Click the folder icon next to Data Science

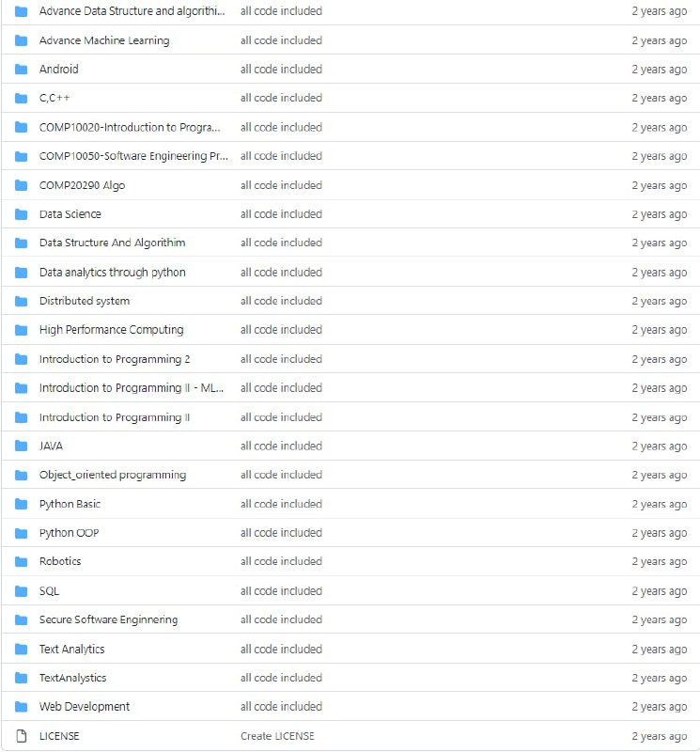(21, 214)
